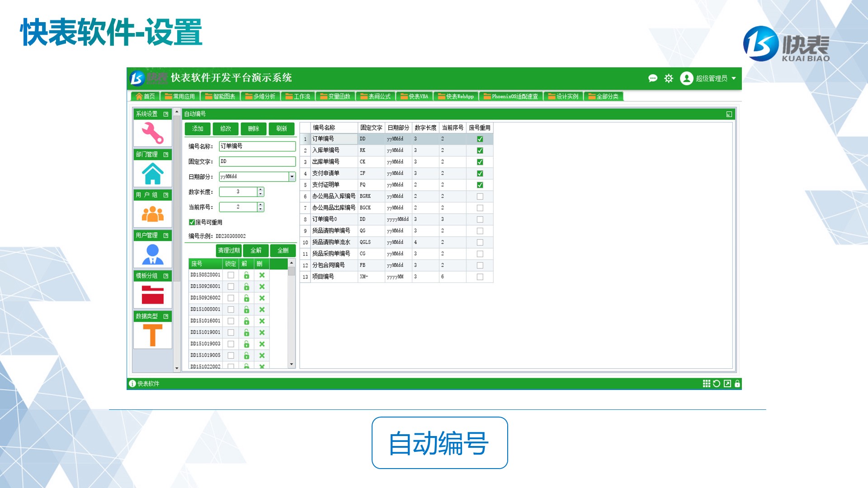The image size is (868, 488).
Task: Open the 全部分类 tab
Action: pos(603,96)
